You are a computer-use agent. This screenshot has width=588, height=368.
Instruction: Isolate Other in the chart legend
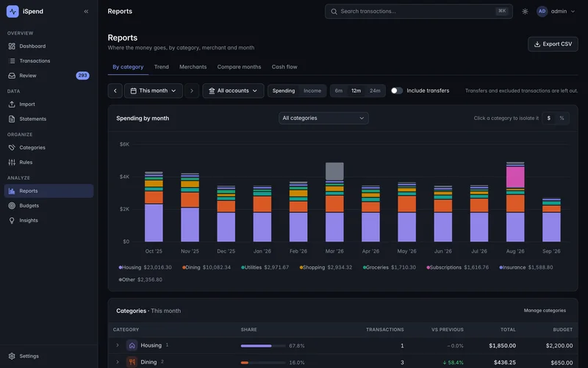pyautogui.click(x=140, y=280)
